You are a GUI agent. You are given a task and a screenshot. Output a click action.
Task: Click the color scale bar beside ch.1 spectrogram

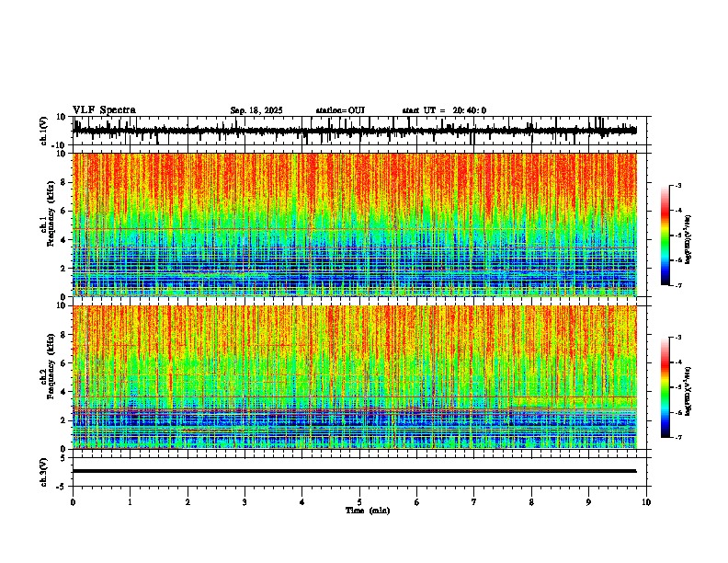pyautogui.click(x=665, y=236)
